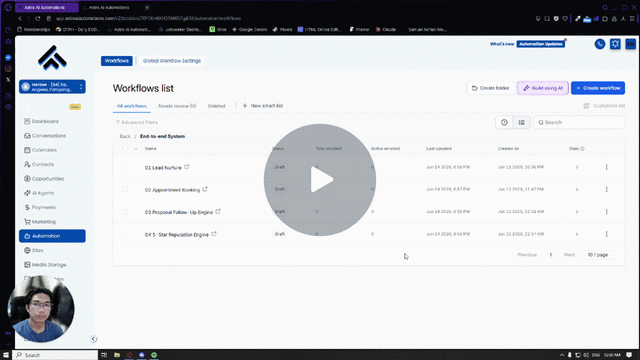Select the Needs review tab
Viewport: 640px width, 360px height.
[x=177, y=106]
